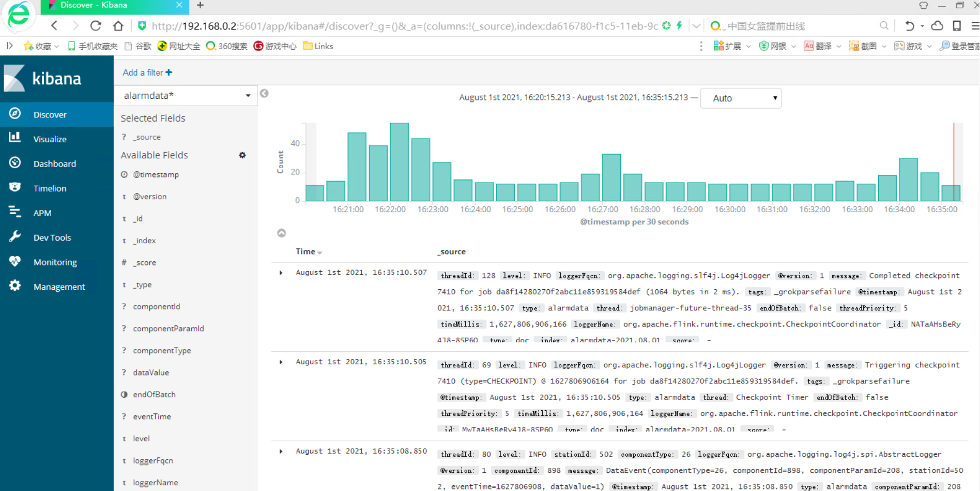
Task: Collapse the histogram chart with the up-arrow
Action: pos(282,233)
